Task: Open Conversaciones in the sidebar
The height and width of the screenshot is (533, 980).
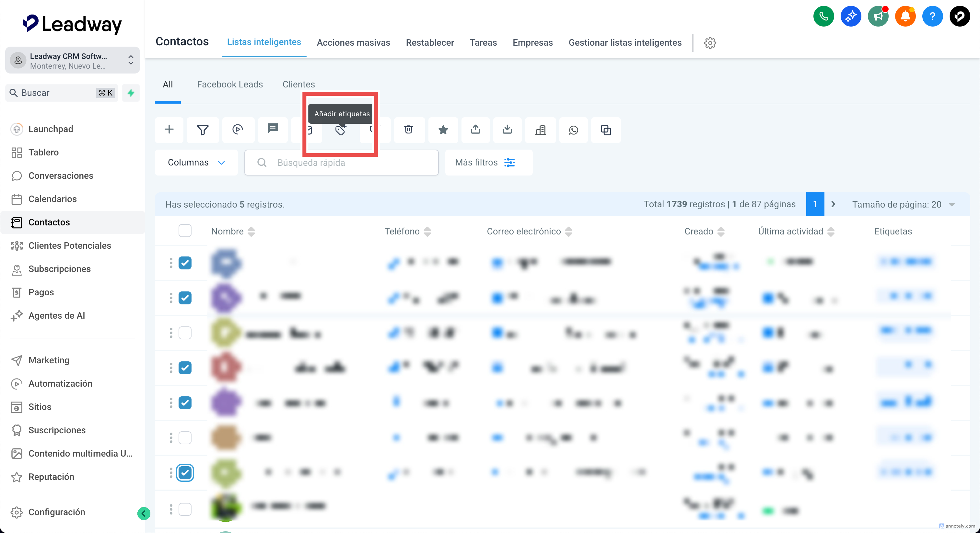Action: click(x=61, y=176)
